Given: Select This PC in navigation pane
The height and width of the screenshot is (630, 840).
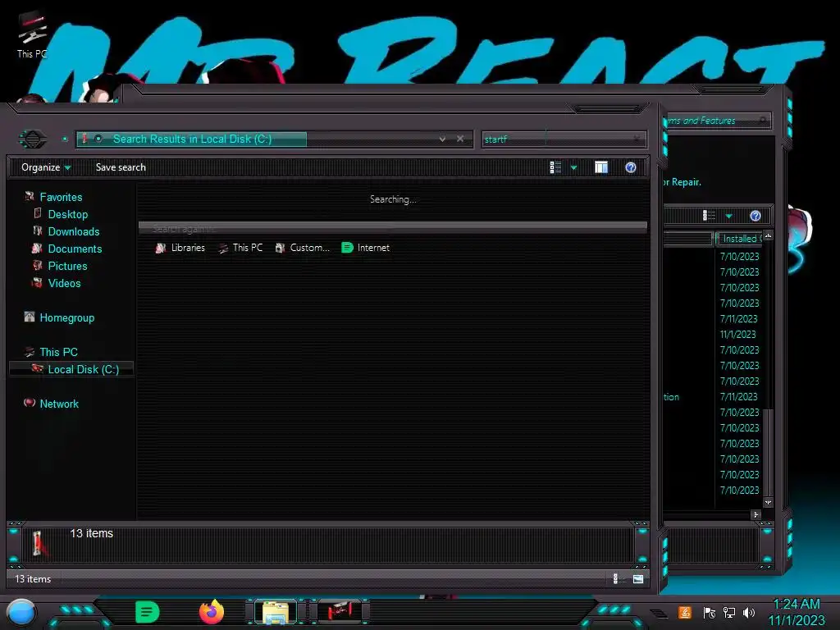Looking at the screenshot, I should pyautogui.click(x=58, y=352).
